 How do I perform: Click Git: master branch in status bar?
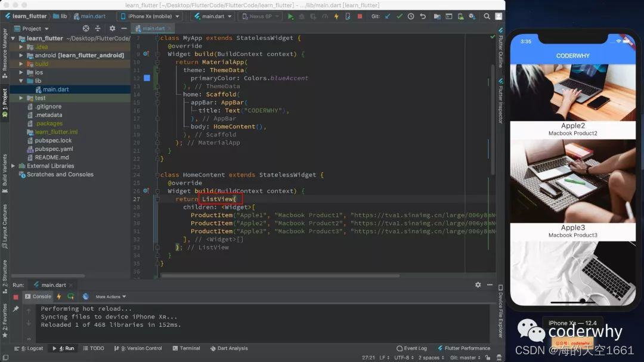(465, 357)
